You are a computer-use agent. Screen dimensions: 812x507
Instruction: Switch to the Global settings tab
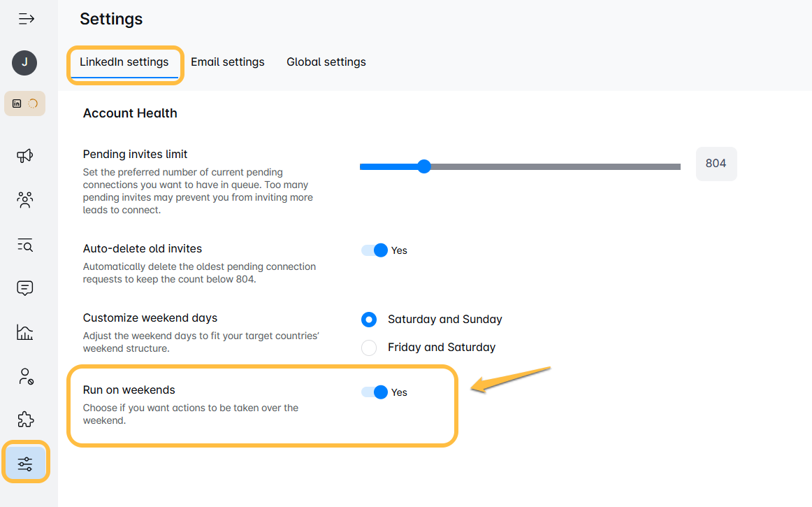click(x=326, y=62)
